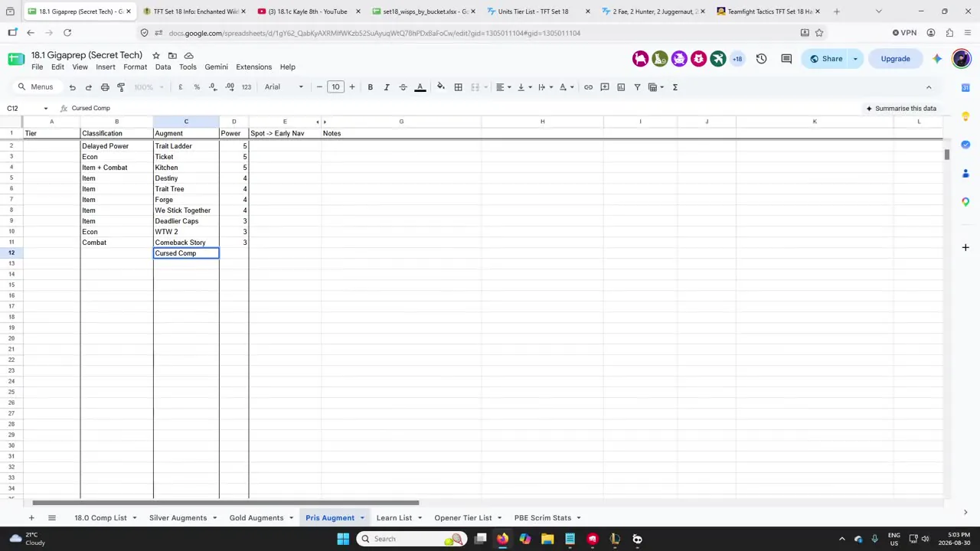Open text rotation dropdown
980x551 pixels.
pyautogui.click(x=566, y=87)
